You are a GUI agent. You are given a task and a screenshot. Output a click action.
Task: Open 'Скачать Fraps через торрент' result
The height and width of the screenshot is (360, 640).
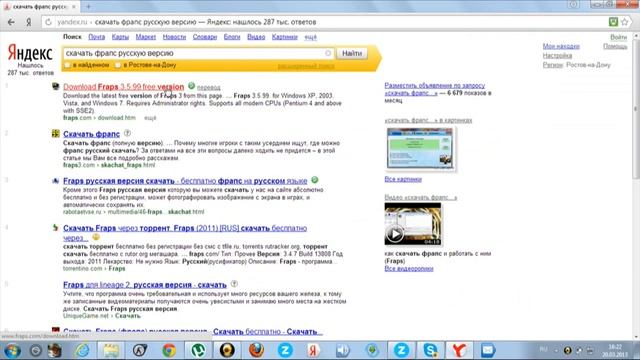(x=185, y=228)
